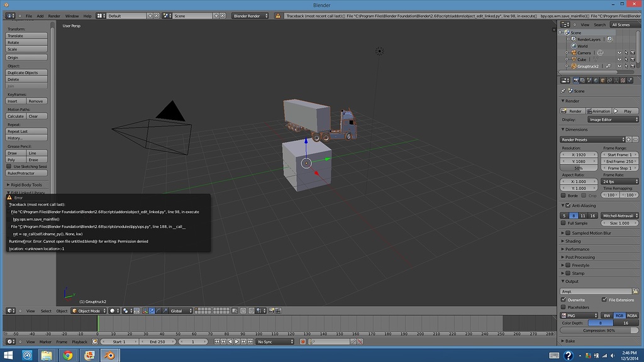Open the Blender Render engine dropdown

[x=250, y=16]
